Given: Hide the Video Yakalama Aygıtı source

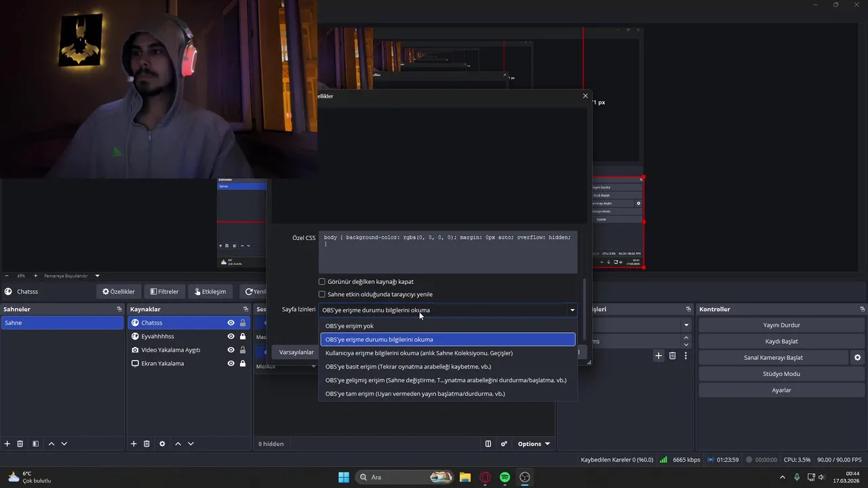Looking at the screenshot, I should tap(231, 350).
